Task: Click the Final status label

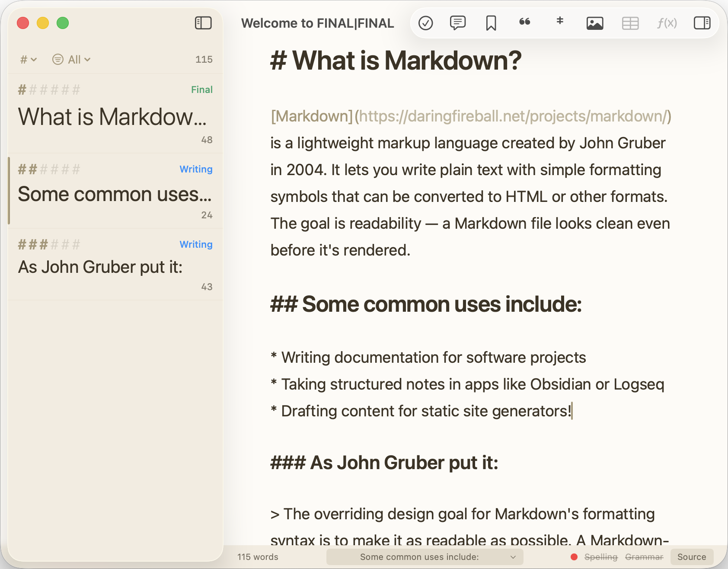Action: (x=202, y=90)
